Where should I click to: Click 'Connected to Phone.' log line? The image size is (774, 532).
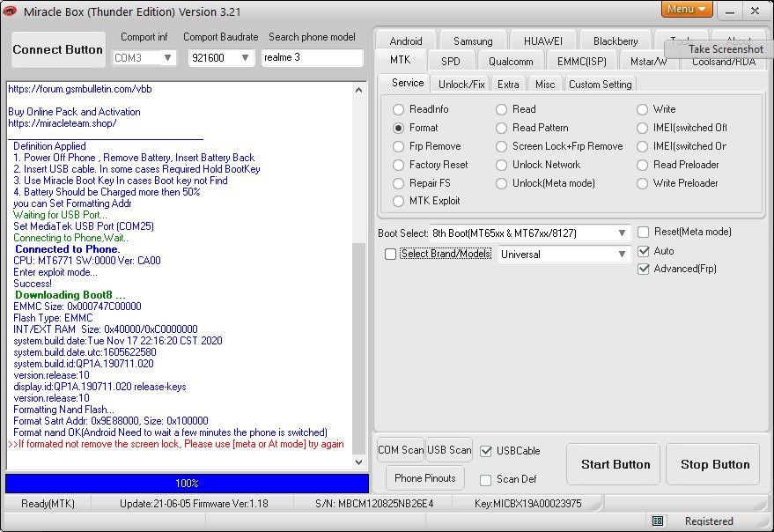click(68, 249)
